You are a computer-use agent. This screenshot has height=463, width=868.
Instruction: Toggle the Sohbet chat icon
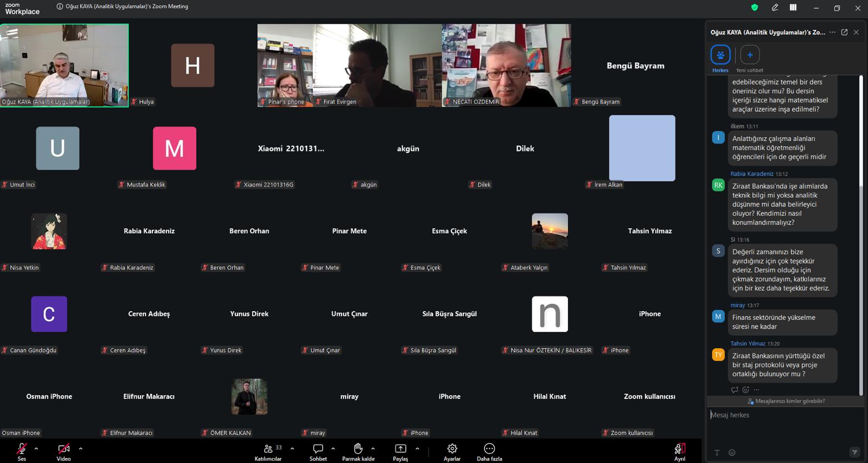click(318, 452)
